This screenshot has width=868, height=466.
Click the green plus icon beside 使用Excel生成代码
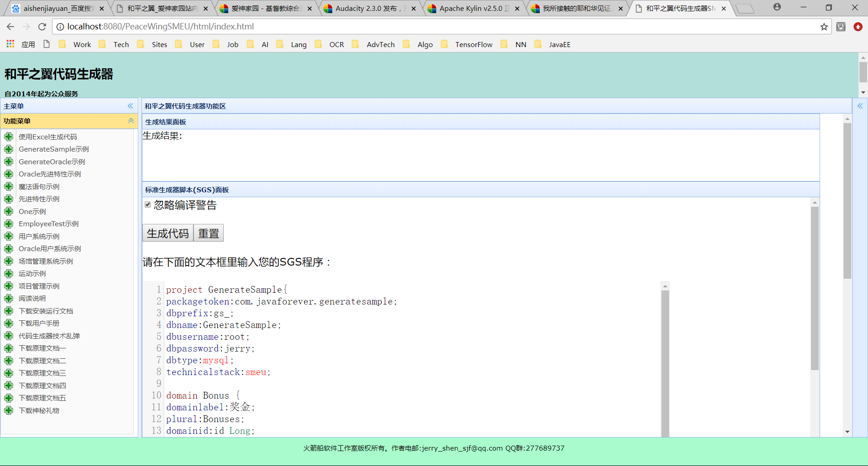[9, 137]
